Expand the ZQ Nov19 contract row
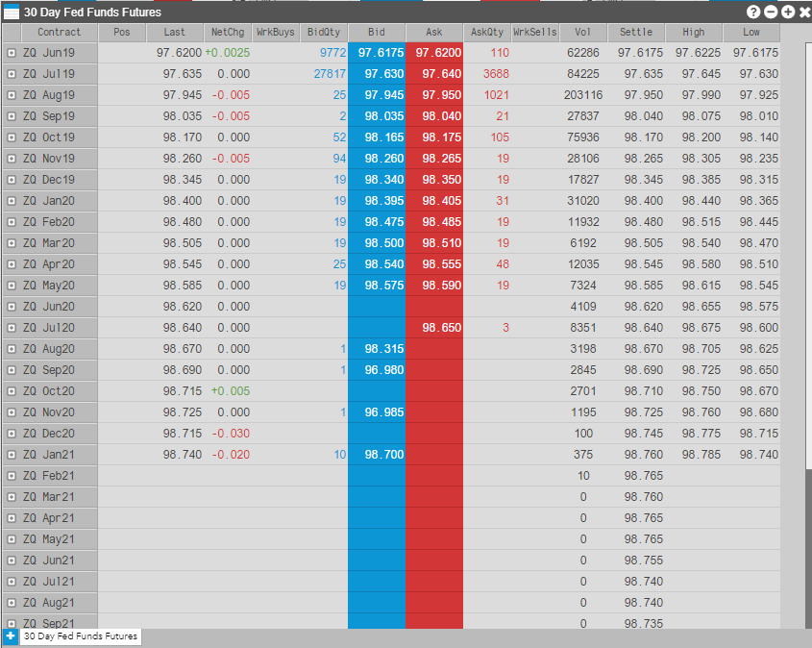The width and height of the screenshot is (812, 648). click(12, 159)
